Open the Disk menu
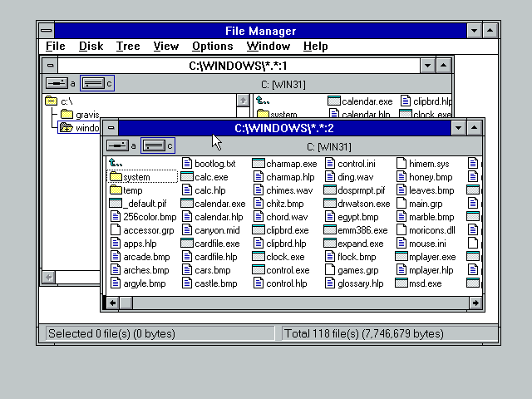The width and height of the screenshot is (532, 399). [x=91, y=47]
